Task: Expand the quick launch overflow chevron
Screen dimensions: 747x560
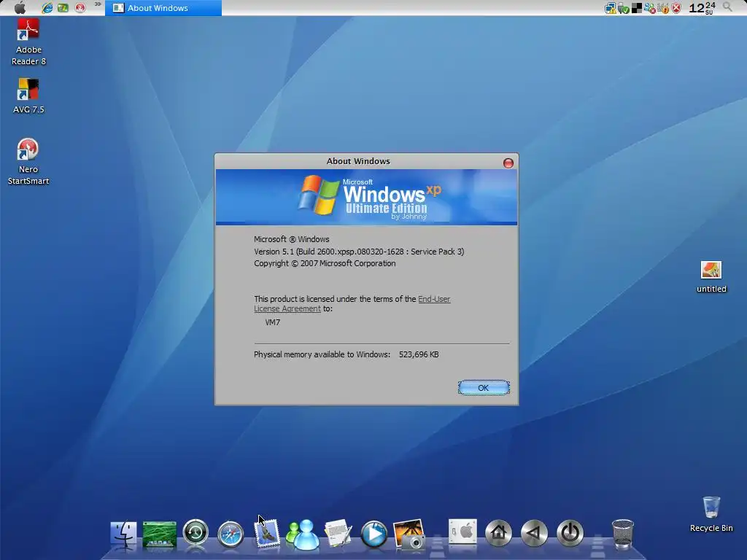Action: [x=98, y=4]
